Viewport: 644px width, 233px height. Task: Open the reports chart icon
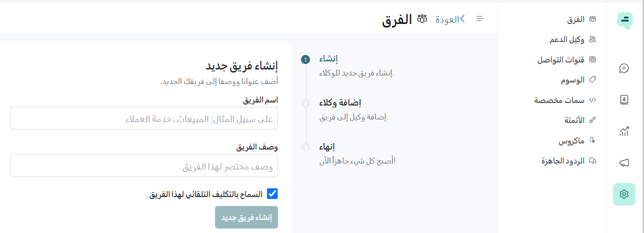pos(623,131)
